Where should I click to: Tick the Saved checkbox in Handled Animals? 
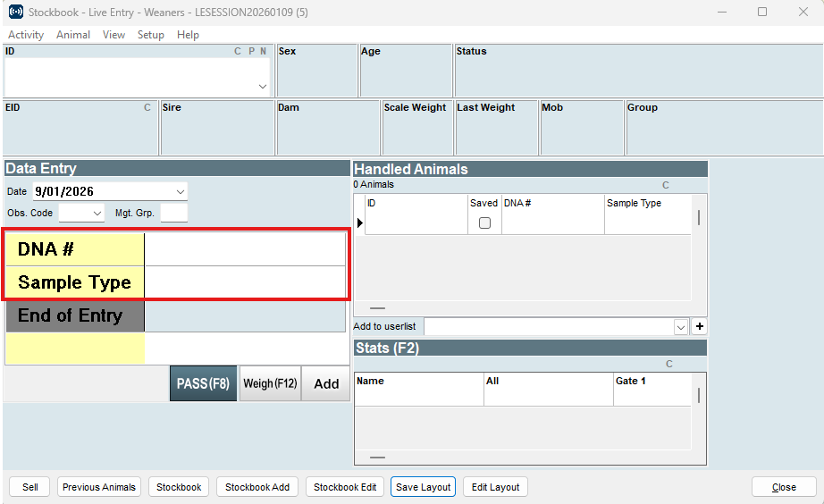(x=484, y=223)
